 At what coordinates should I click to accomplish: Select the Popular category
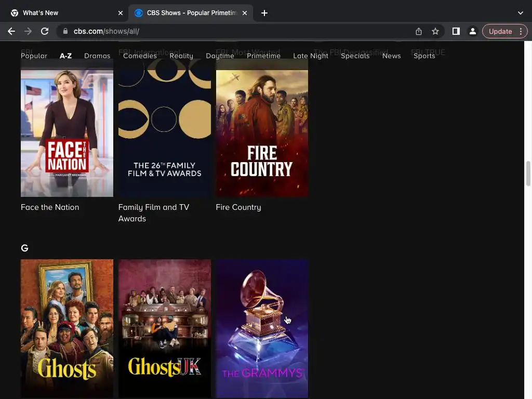point(34,56)
